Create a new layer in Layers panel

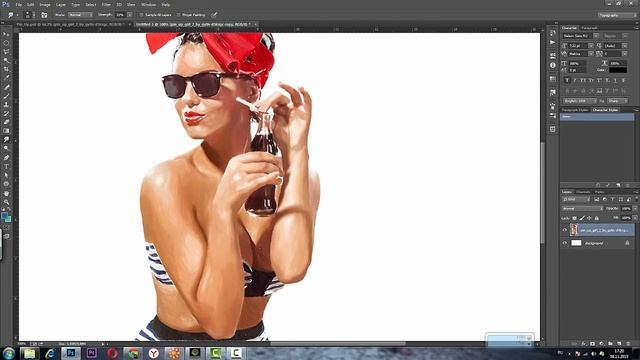619,344
